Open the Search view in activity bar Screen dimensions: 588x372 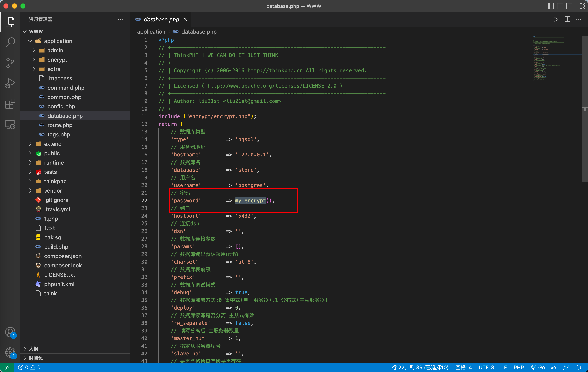10,42
